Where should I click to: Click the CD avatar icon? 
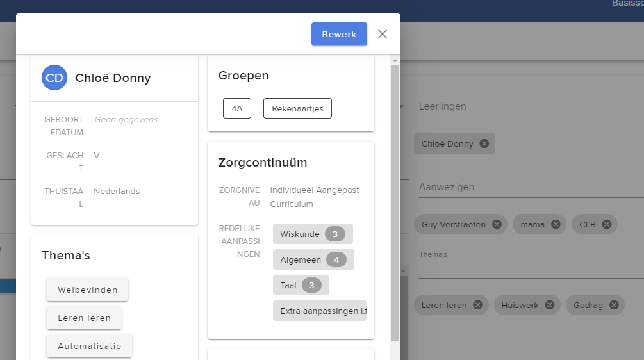(x=54, y=78)
